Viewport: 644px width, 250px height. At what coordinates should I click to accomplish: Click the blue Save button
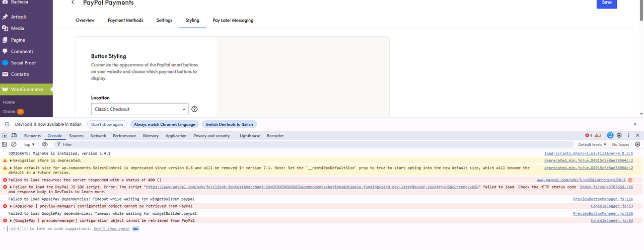[x=607, y=3]
